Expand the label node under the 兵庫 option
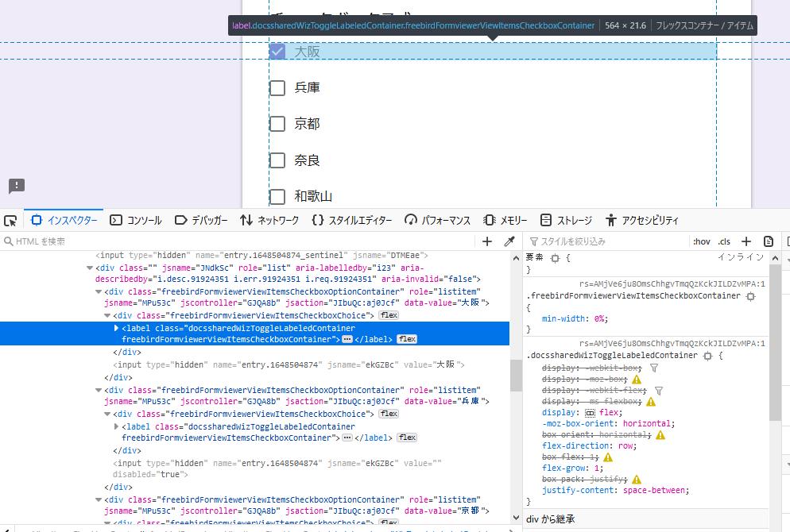Image resolution: width=790 pixels, height=532 pixels. 116,426
